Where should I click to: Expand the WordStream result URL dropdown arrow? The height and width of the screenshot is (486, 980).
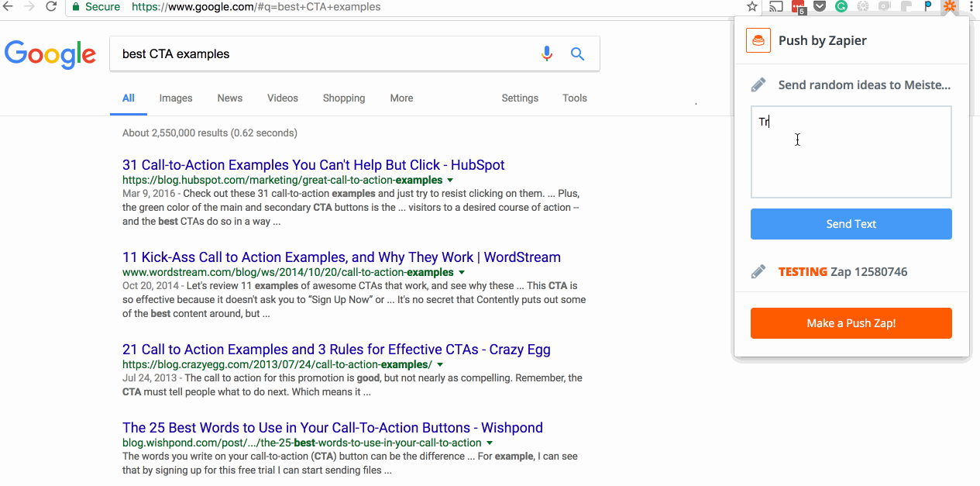pos(462,272)
